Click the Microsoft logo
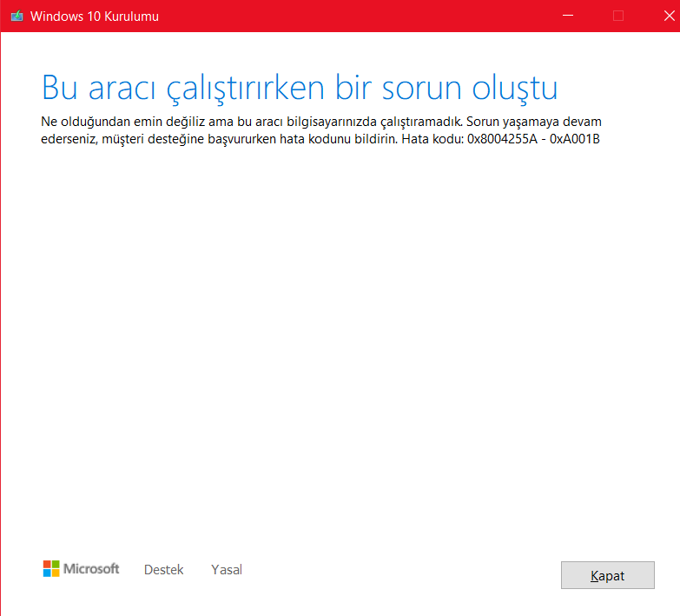The image size is (680, 616). [81, 569]
